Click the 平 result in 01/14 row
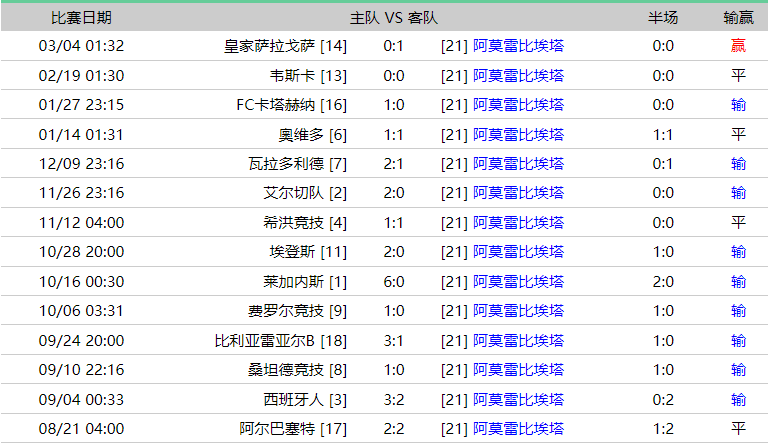 738,134
